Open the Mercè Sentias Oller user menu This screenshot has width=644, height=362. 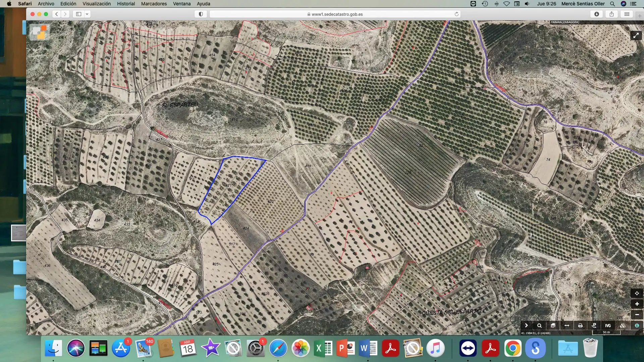(x=583, y=4)
